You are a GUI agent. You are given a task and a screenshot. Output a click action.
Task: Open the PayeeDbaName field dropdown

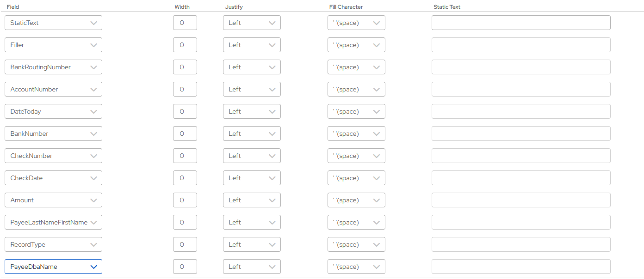click(x=53, y=267)
